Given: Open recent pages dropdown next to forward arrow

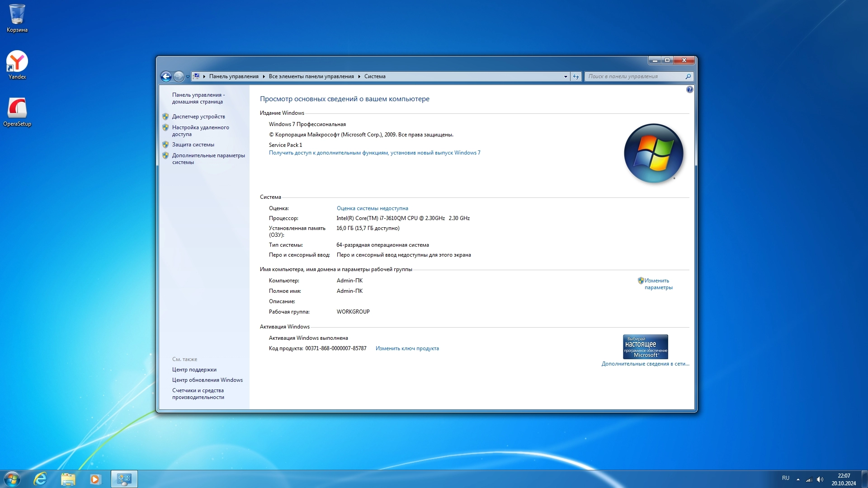Looking at the screenshot, I should [x=188, y=77].
